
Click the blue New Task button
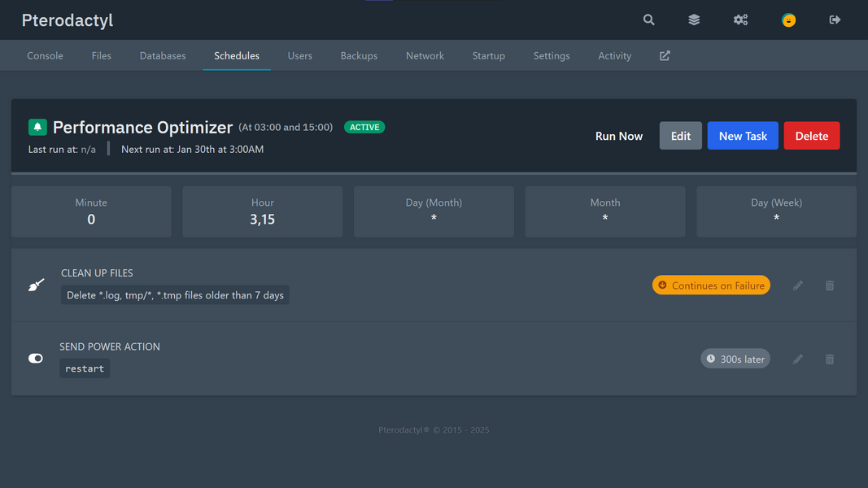pos(743,136)
